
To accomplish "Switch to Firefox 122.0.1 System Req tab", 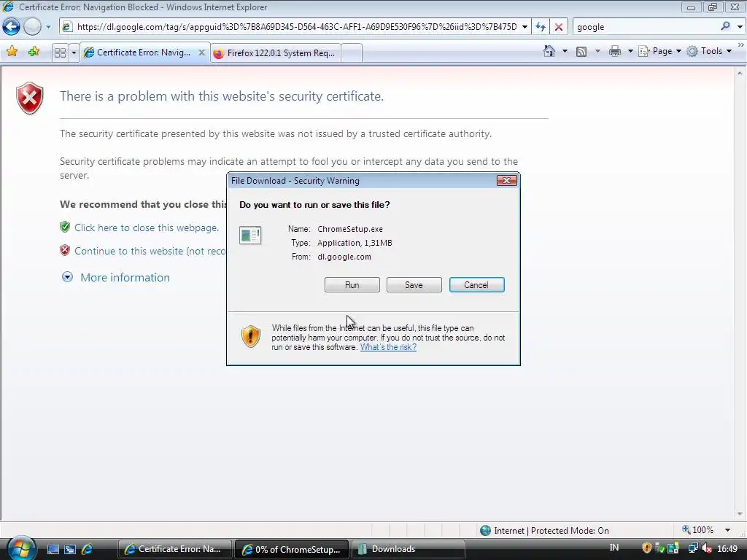I will 275,52.
